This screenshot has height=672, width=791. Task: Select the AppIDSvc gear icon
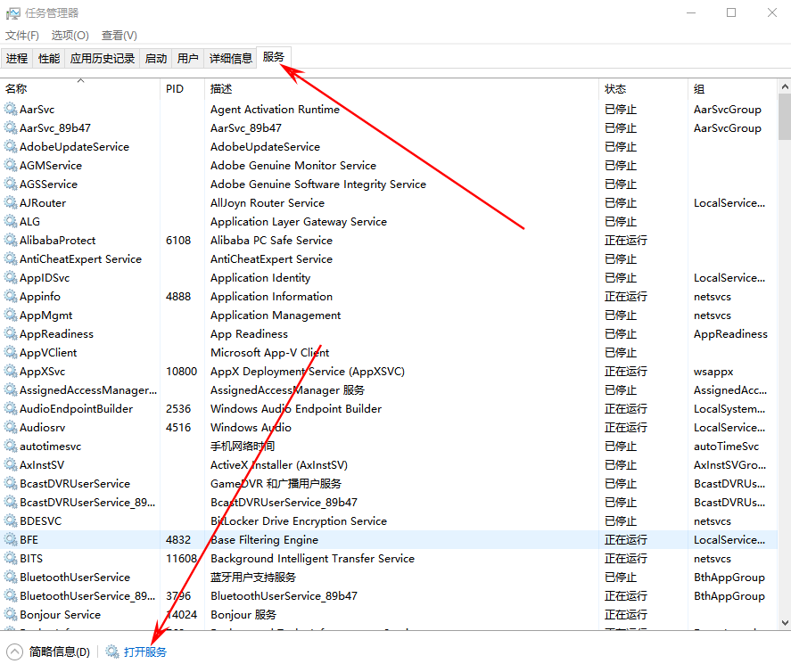pyautogui.click(x=11, y=277)
